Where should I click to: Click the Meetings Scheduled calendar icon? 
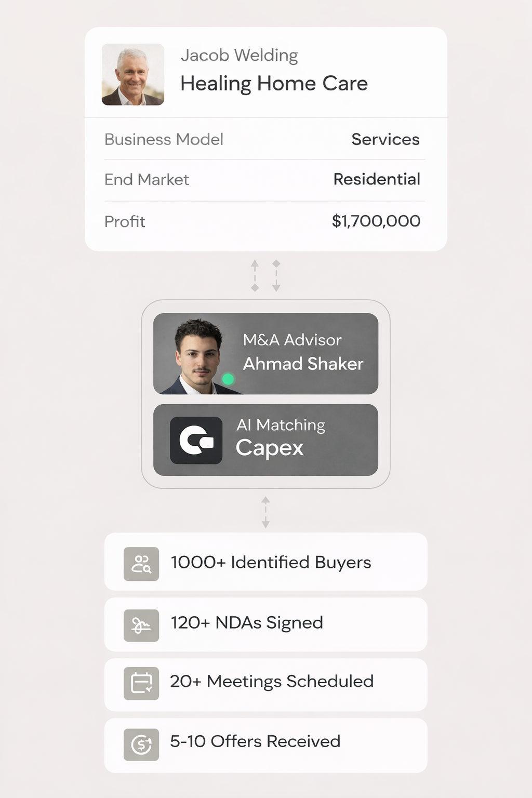141,683
